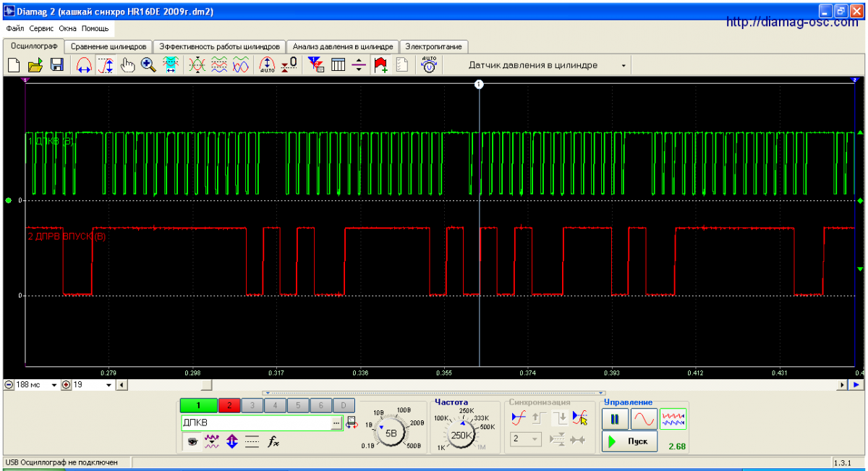Click the Save file diskette icon
The width and height of the screenshot is (868, 471).
(x=56, y=65)
